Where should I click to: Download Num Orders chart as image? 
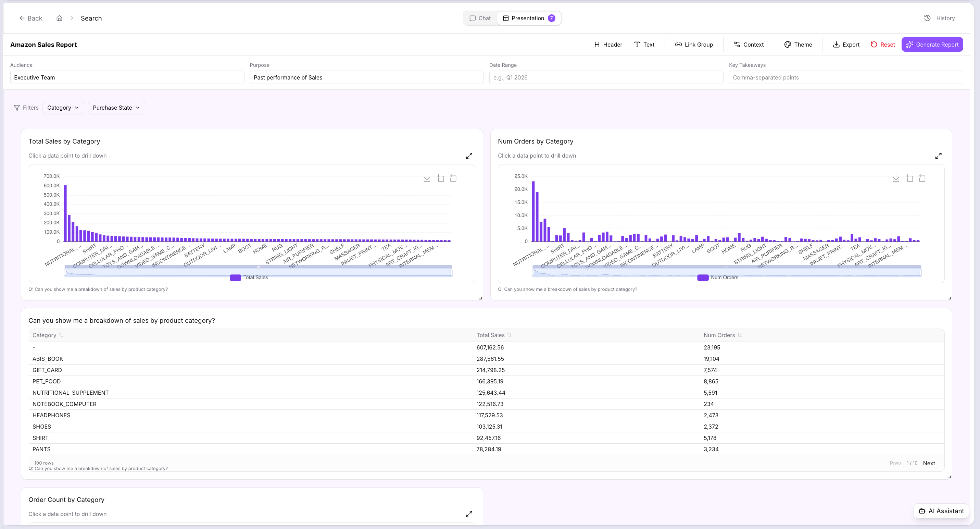coord(896,178)
